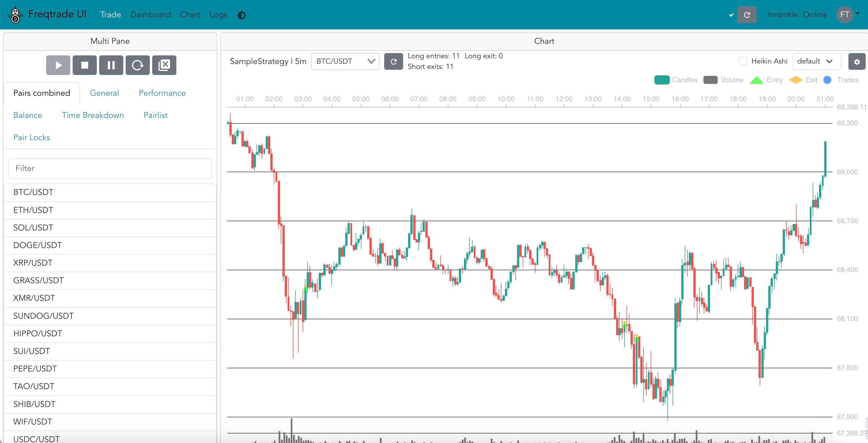The height and width of the screenshot is (443, 868).
Task: Start the bot with the play icon
Action: click(58, 65)
